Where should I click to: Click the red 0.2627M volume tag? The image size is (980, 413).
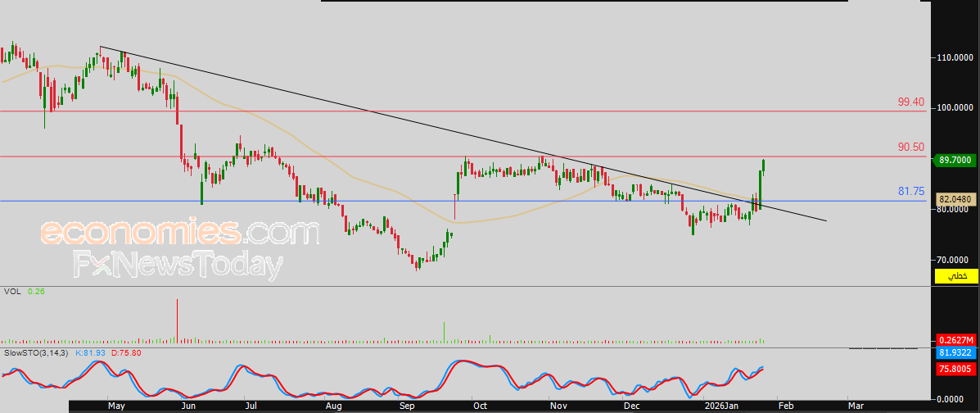point(956,340)
